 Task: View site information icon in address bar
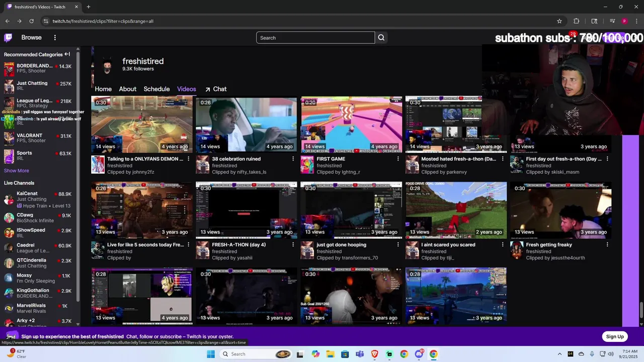[x=46, y=21]
